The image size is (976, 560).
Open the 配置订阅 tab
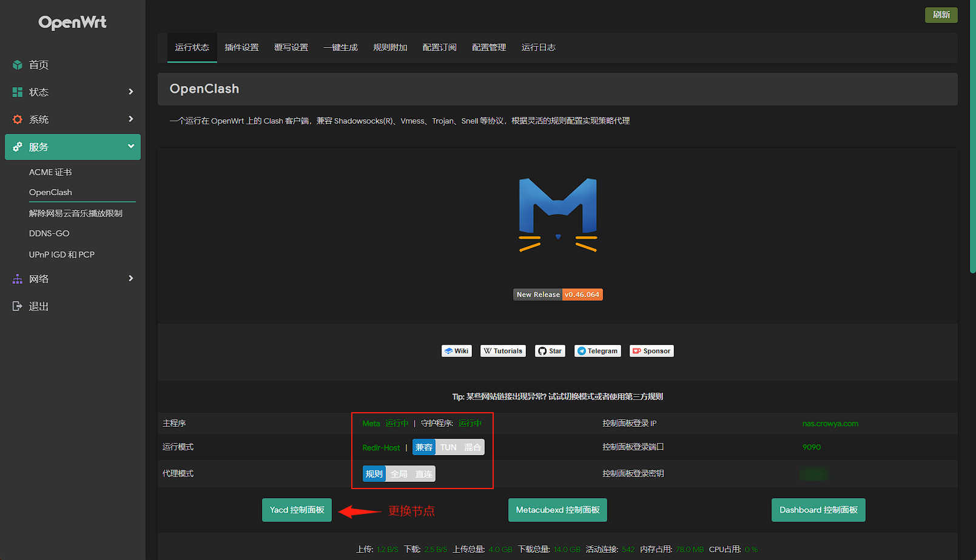(x=439, y=47)
